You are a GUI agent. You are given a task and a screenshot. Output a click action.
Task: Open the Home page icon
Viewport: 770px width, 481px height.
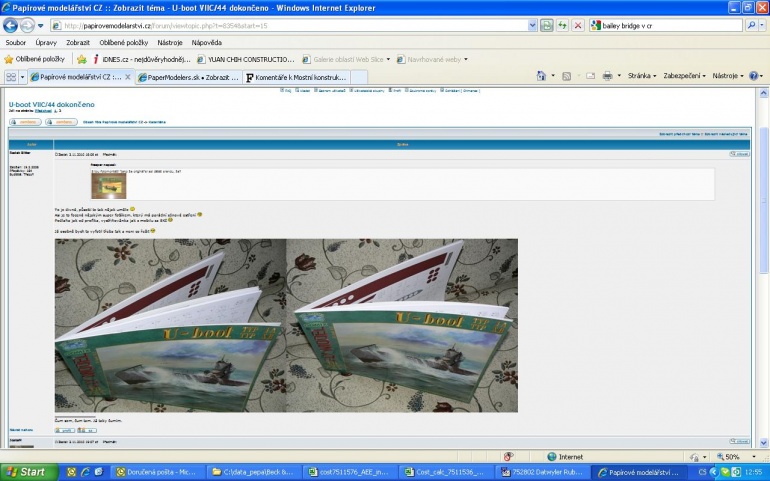pyautogui.click(x=541, y=76)
